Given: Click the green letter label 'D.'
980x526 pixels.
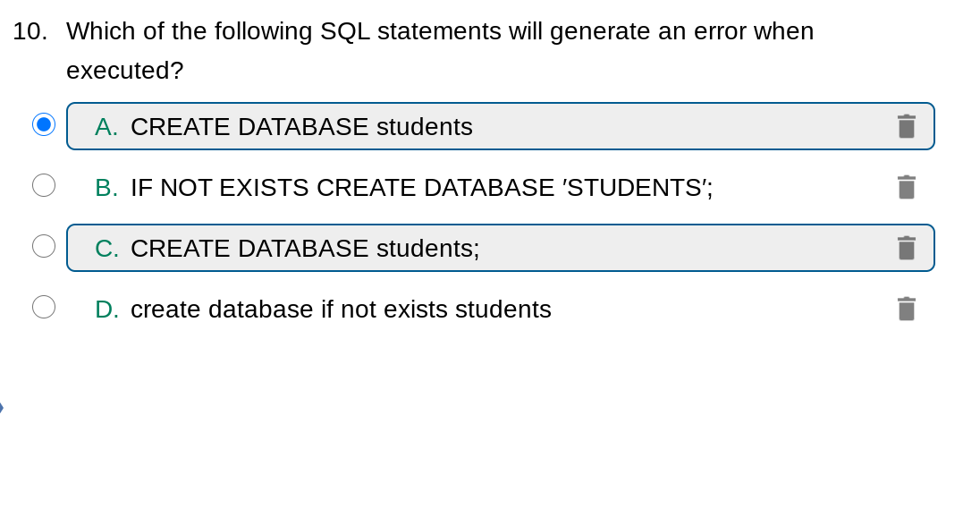Looking at the screenshot, I should 106,310.
